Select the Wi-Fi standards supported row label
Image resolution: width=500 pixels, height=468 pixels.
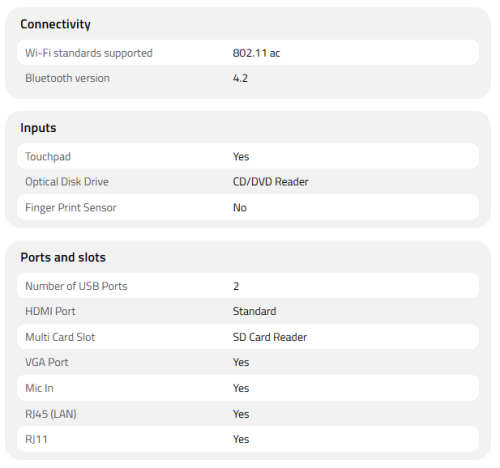(x=89, y=53)
